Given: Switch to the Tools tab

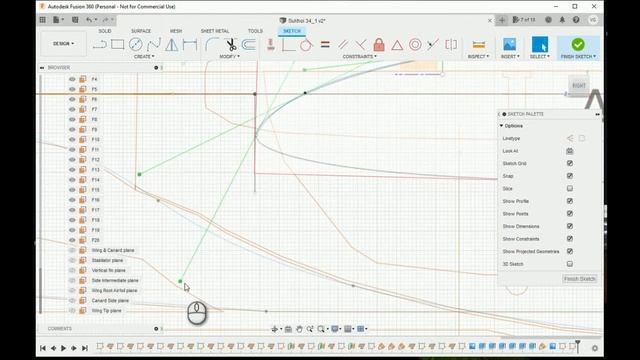Looking at the screenshot, I should pyautogui.click(x=255, y=31).
